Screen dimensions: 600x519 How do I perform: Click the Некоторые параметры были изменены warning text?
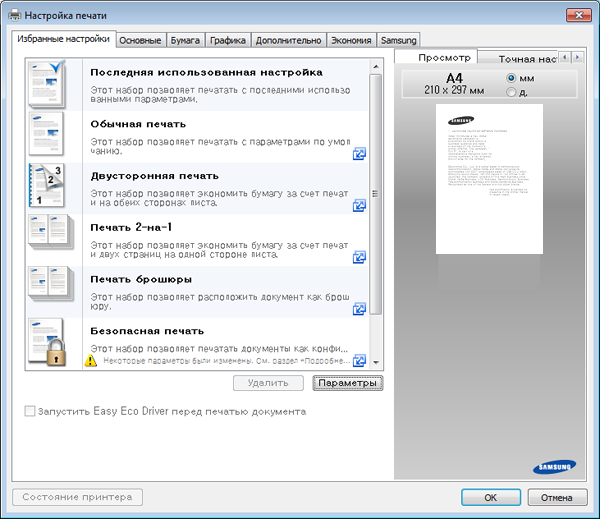[227, 361]
